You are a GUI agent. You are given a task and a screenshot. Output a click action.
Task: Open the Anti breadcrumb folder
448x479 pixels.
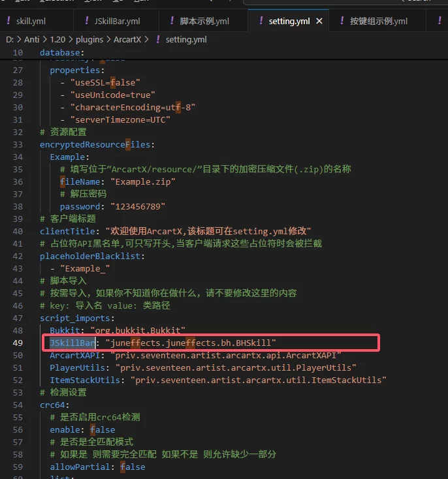click(x=32, y=39)
